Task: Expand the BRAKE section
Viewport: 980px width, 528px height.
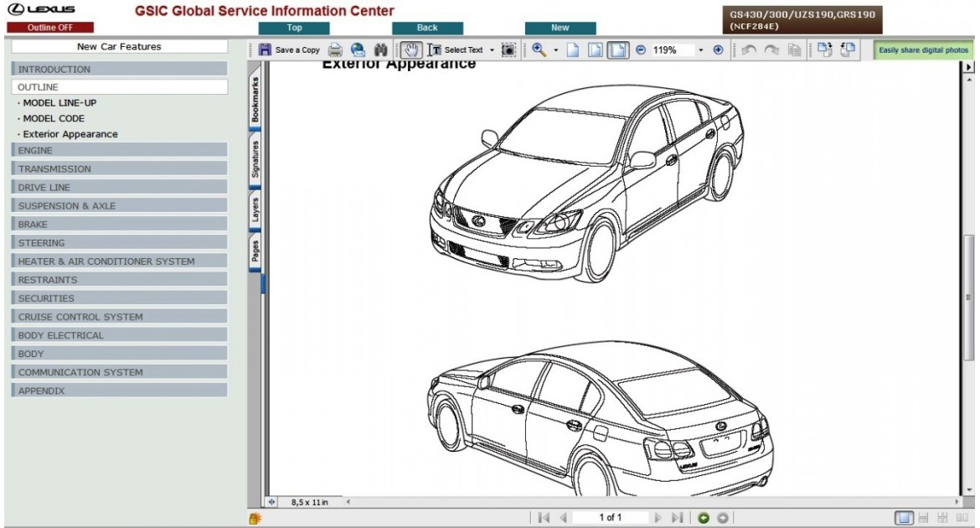Action: [x=119, y=224]
